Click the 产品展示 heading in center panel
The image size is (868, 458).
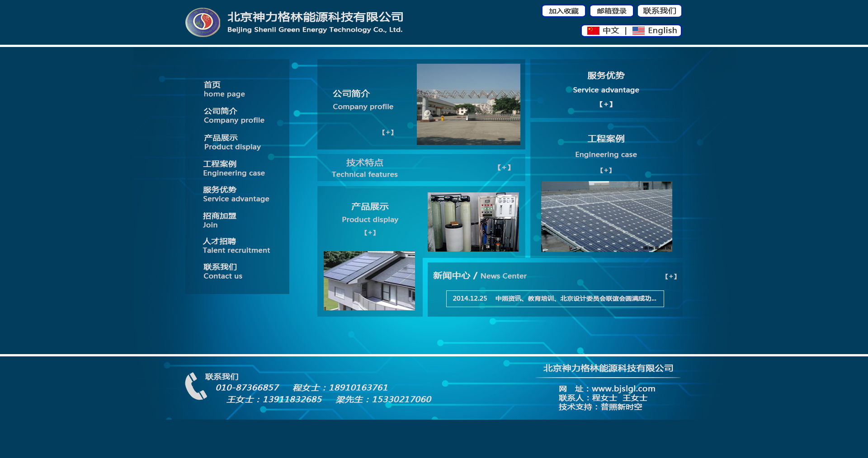[x=370, y=206]
